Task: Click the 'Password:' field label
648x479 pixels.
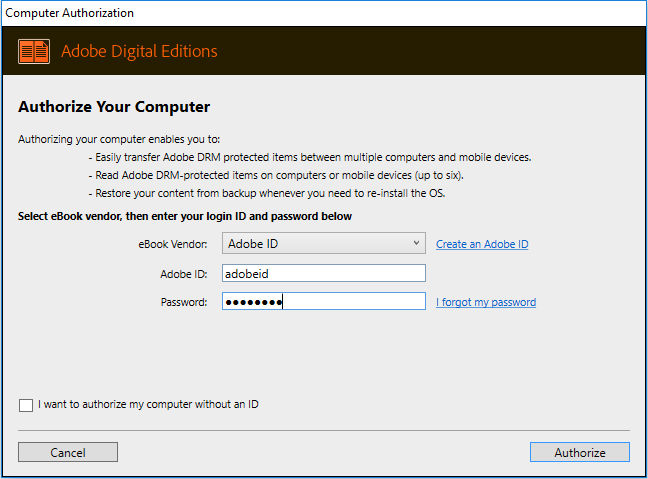Action: coord(184,302)
